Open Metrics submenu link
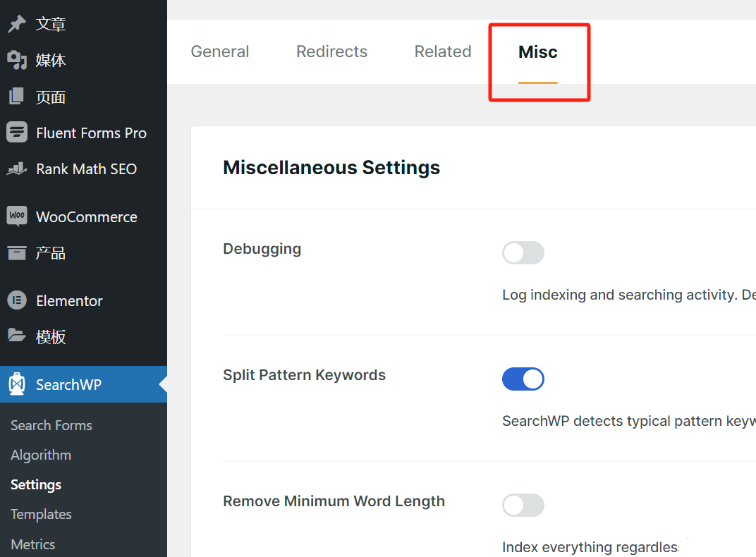Screen dimensions: 756x557 32,544
